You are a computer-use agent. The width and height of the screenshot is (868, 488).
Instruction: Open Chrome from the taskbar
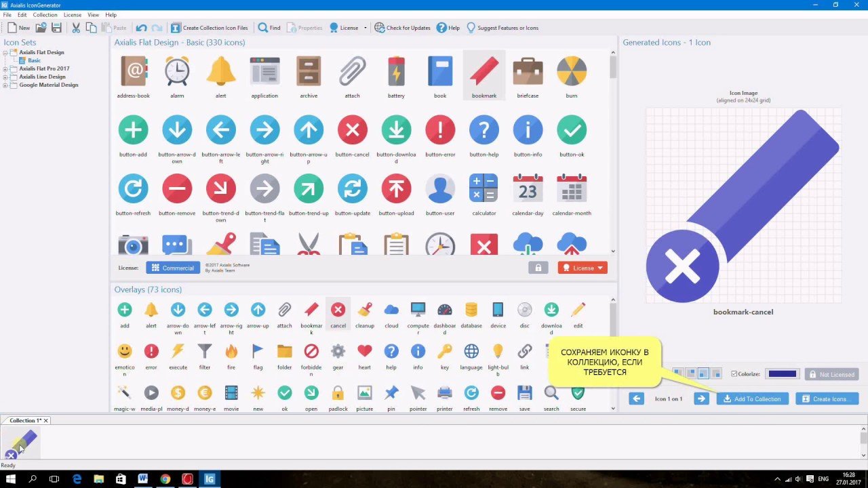click(165, 479)
